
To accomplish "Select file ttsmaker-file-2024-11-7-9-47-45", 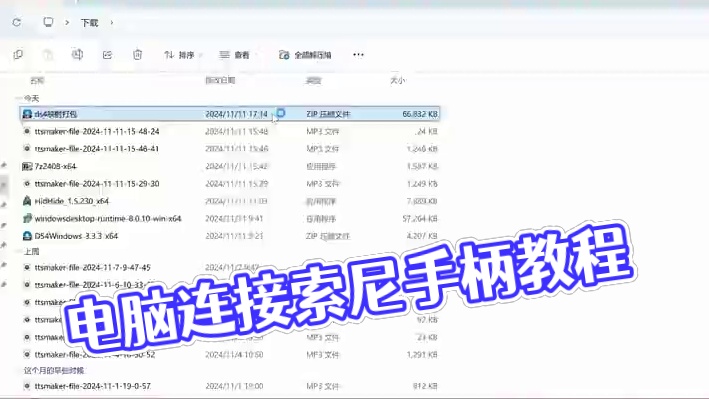I will [92, 267].
